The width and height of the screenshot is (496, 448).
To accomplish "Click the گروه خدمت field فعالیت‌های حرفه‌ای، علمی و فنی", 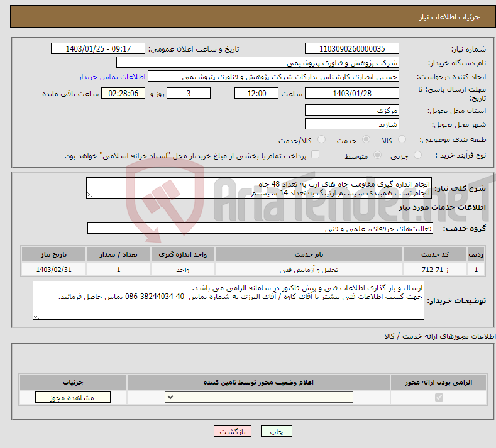I will pos(260,228).
